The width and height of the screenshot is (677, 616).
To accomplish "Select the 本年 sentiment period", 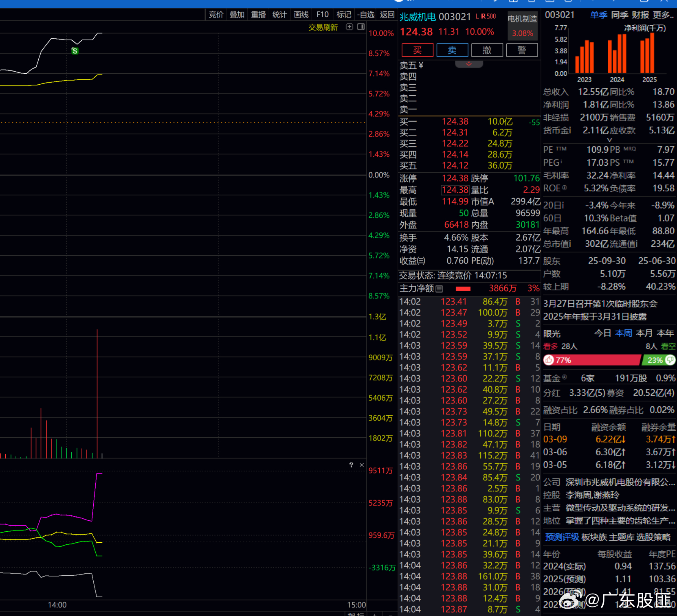I will point(665,333).
